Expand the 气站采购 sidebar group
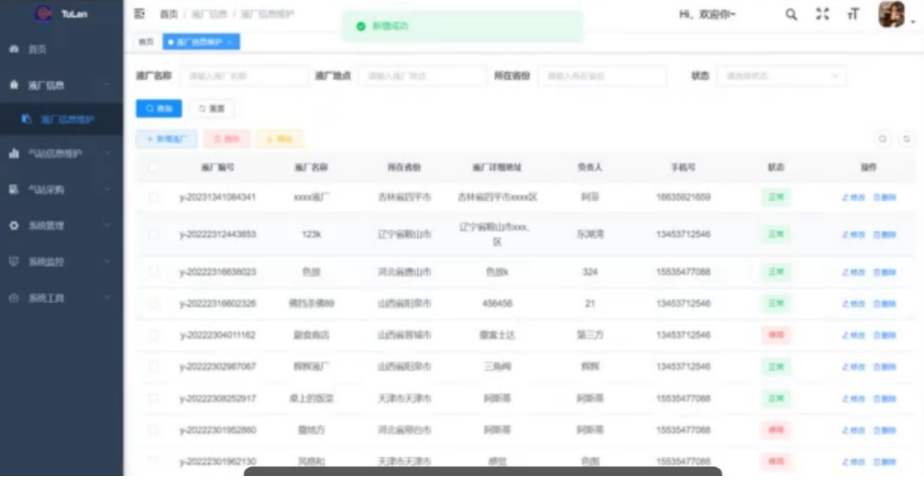The height and width of the screenshot is (480, 924). [107, 190]
